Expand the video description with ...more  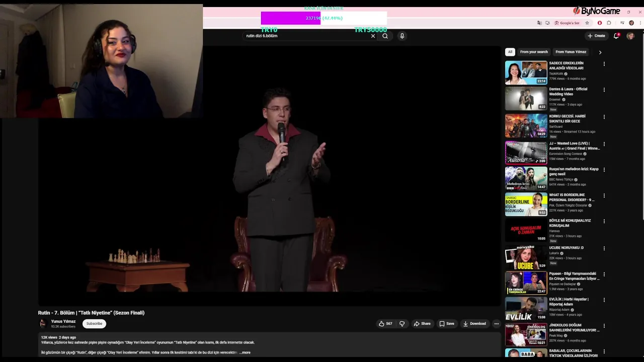tap(245, 352)
